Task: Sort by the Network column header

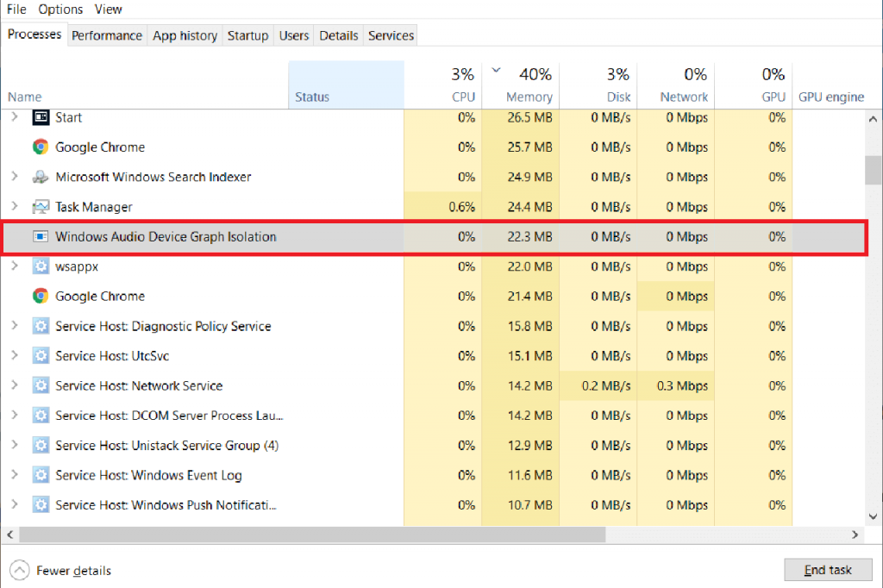Action: (676, 84)
